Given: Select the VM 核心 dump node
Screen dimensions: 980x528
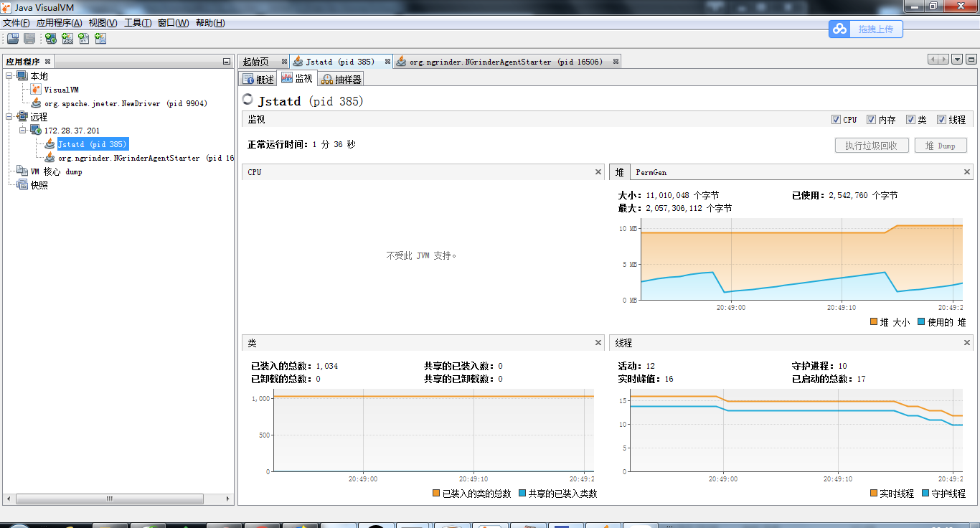Looking at the screenshot, I should (x=56, y=171).
